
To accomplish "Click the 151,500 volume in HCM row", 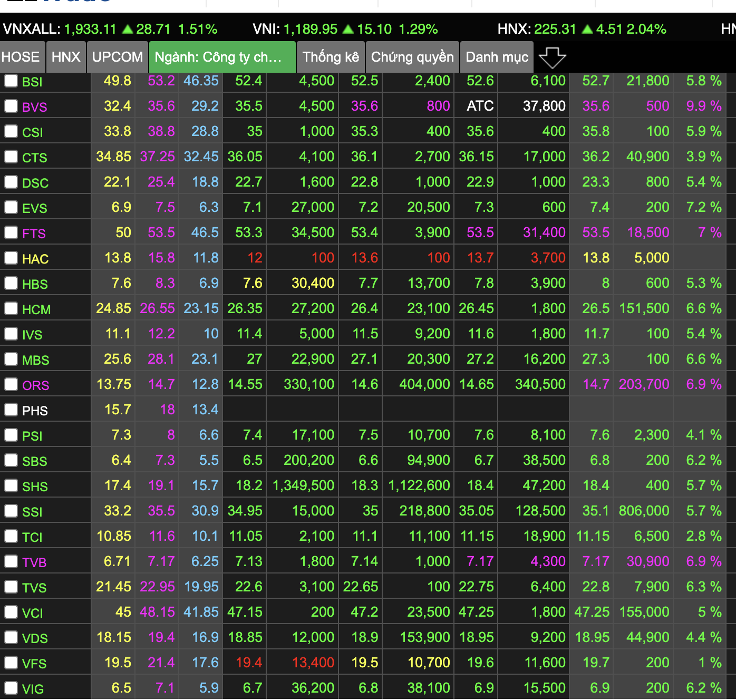I will coord(644,308).
